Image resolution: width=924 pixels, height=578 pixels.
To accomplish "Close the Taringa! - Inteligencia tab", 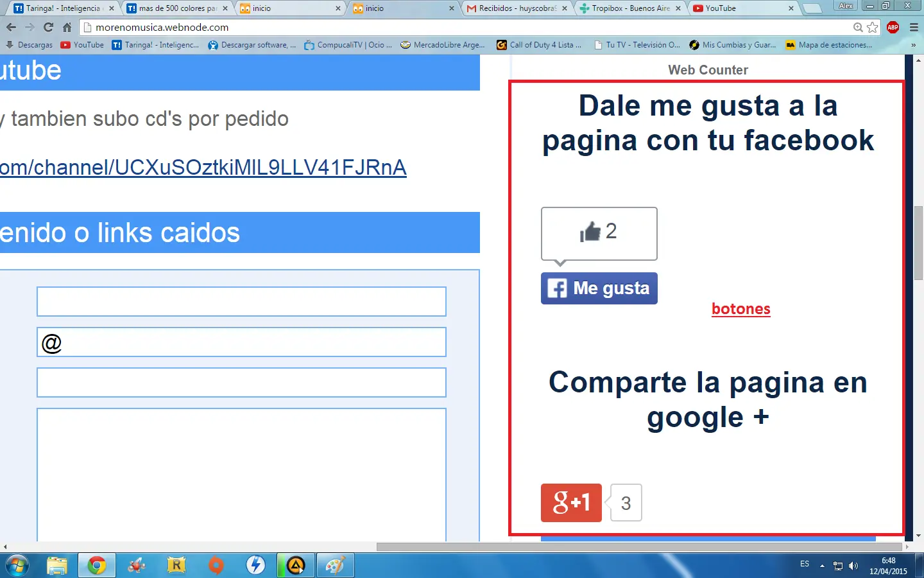I will (x=112, y=8).
